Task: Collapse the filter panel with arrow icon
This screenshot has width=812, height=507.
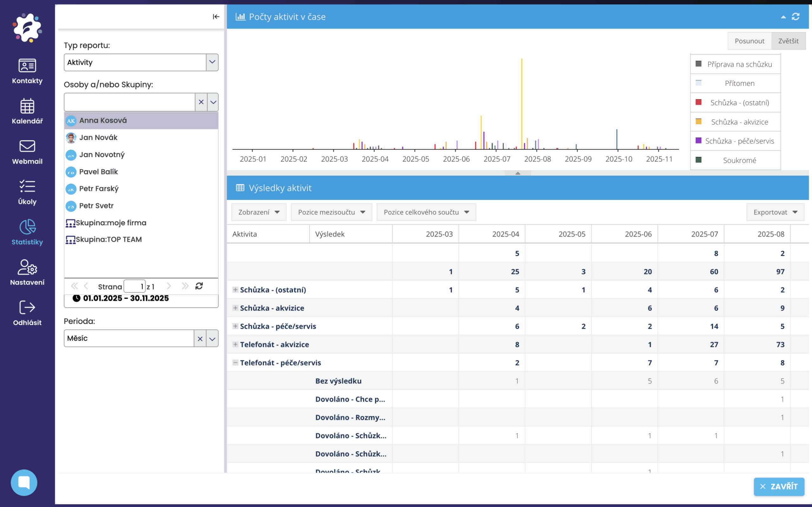Action: click(x=216, y=17)
